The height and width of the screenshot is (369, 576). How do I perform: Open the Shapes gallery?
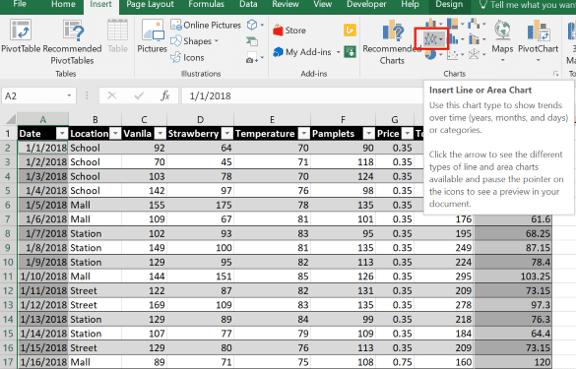195,41
